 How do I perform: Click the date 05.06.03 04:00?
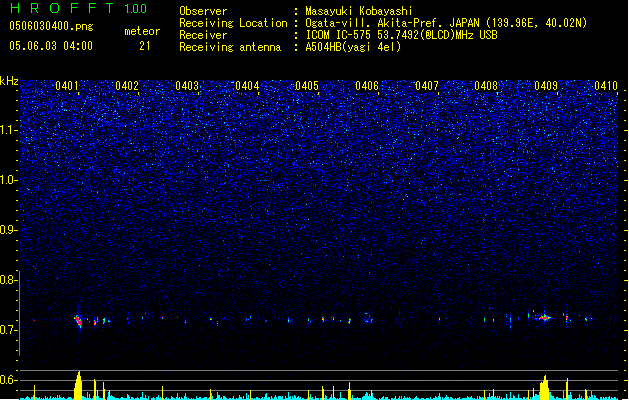(51, 46)
